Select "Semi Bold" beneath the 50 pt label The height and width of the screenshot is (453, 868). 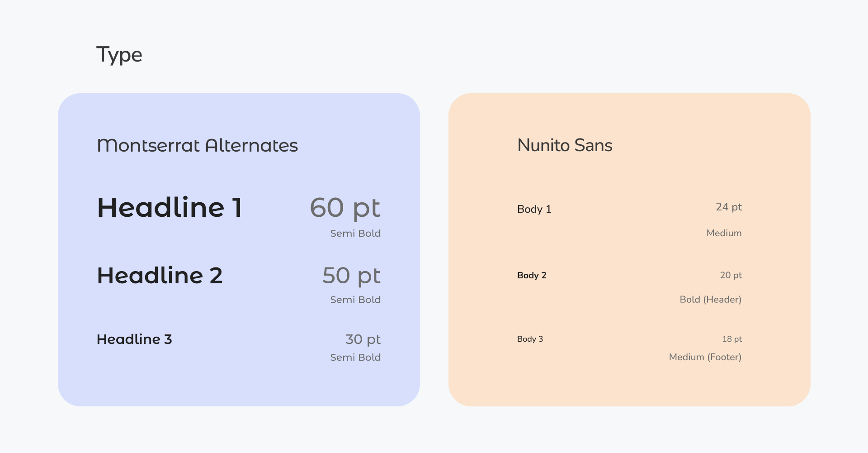click(x=355, y=300)
